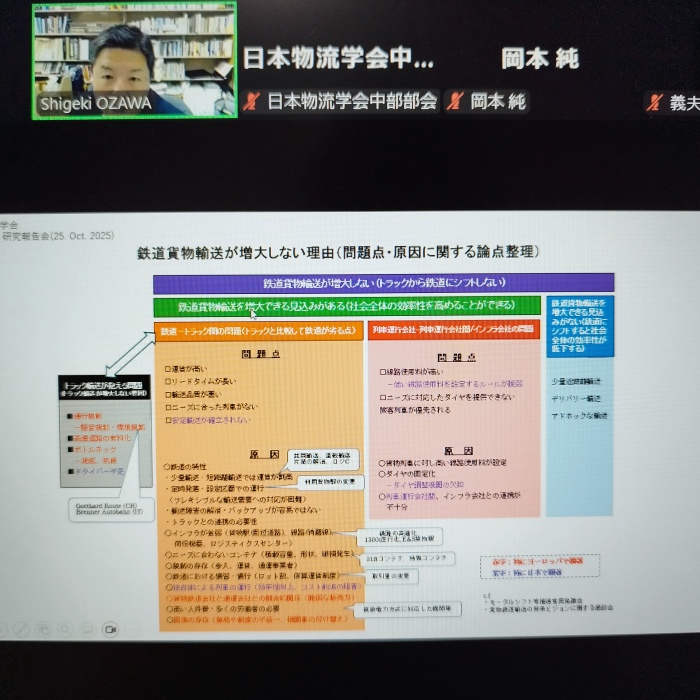Click the blue right-column header box
Viewport: 700px width, 700px height.
coord(581,325)
